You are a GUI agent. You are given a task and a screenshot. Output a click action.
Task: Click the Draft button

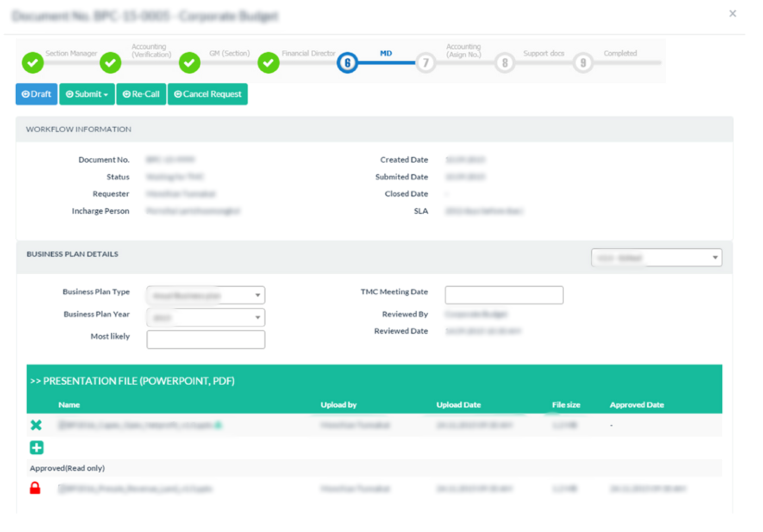tap(37, 94)
